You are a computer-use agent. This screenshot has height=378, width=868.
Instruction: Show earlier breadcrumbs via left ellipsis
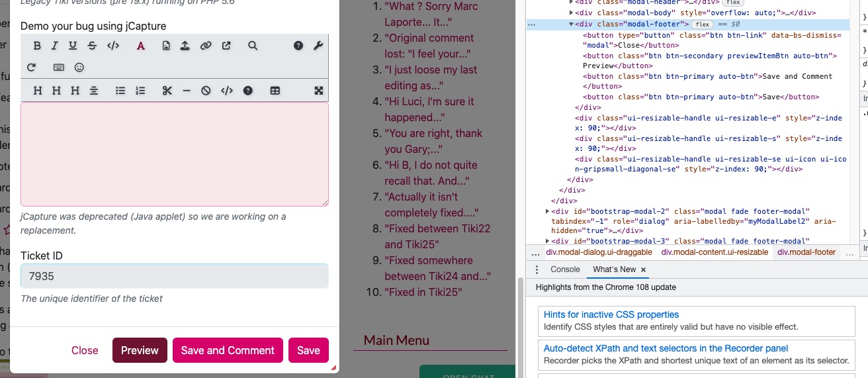[536, 252]
